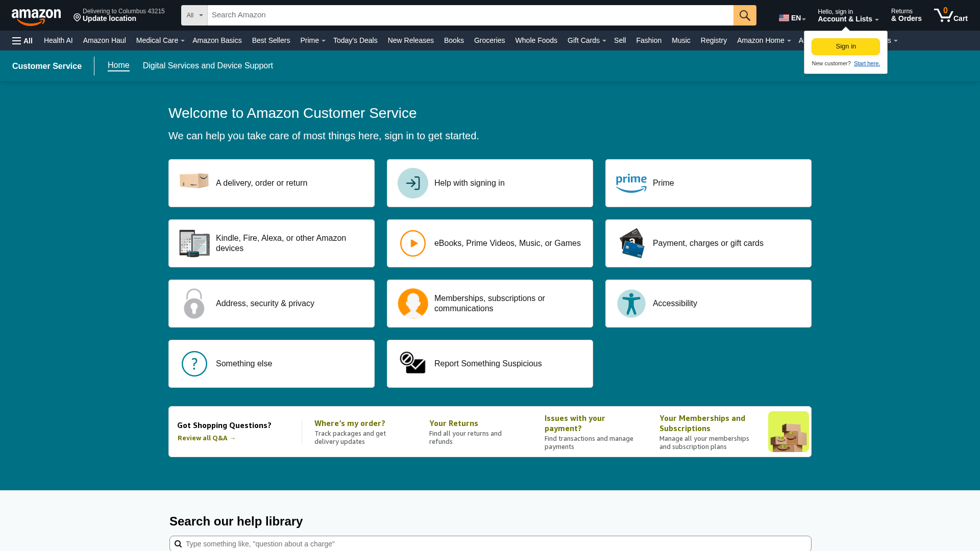
Task: Click the orange play button icon
Action: coord(413,243)
